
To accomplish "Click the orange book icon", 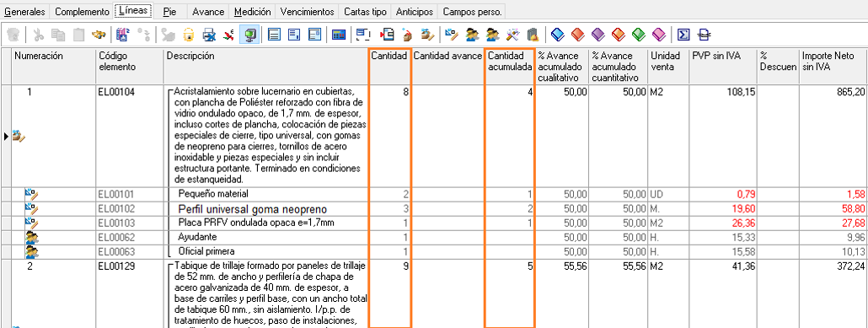I will pyautogui.click(x=618, y=35).
